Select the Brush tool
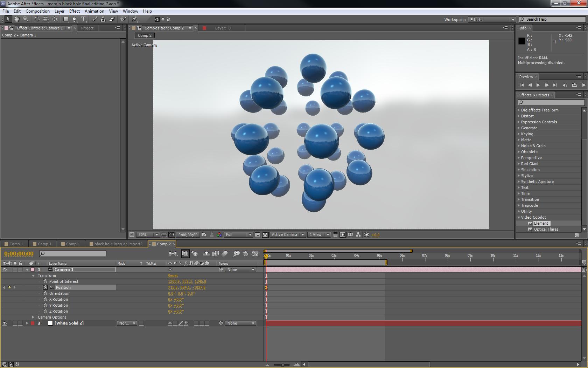Image resolution: width=588 pixels, height=368 pixels. [94, 19]
